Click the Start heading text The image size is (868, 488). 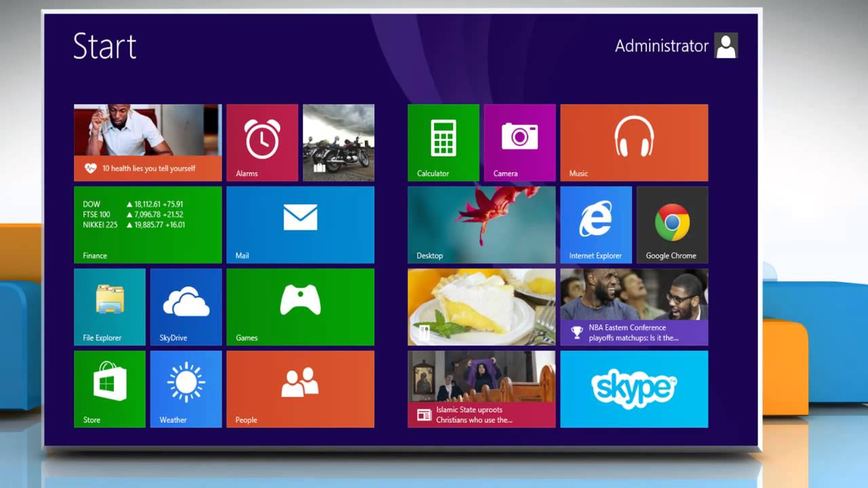[x=104, y=47]
